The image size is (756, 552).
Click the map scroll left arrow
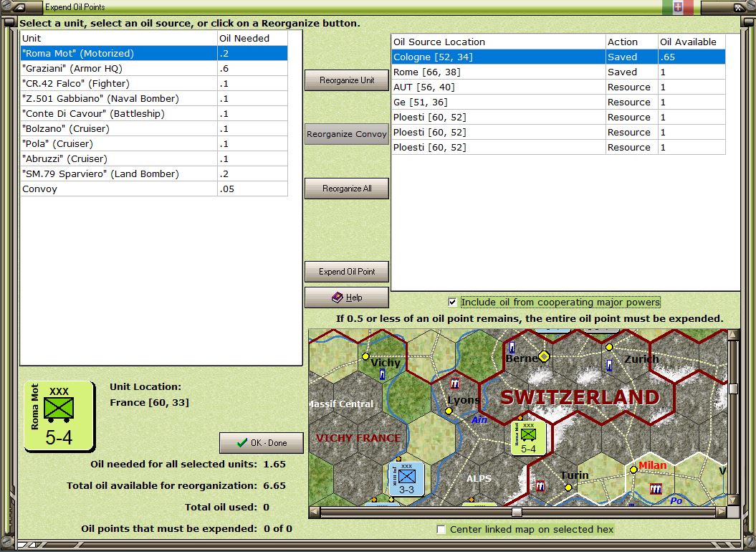(x=315, y=511)
